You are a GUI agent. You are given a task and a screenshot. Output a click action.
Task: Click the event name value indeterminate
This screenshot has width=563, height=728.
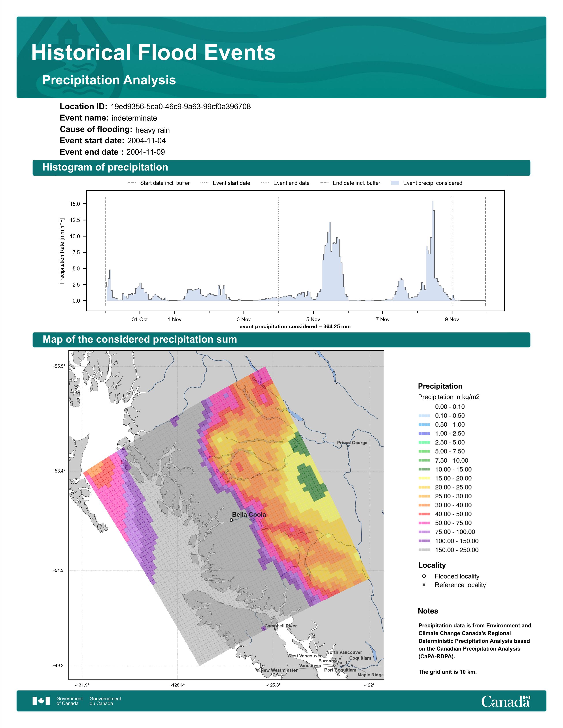click(134, 118)
